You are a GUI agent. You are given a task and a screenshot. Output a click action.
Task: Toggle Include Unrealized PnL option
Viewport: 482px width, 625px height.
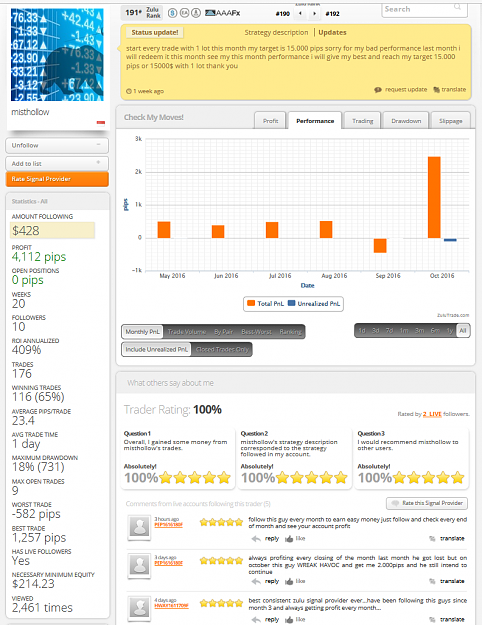coord(156,349)
